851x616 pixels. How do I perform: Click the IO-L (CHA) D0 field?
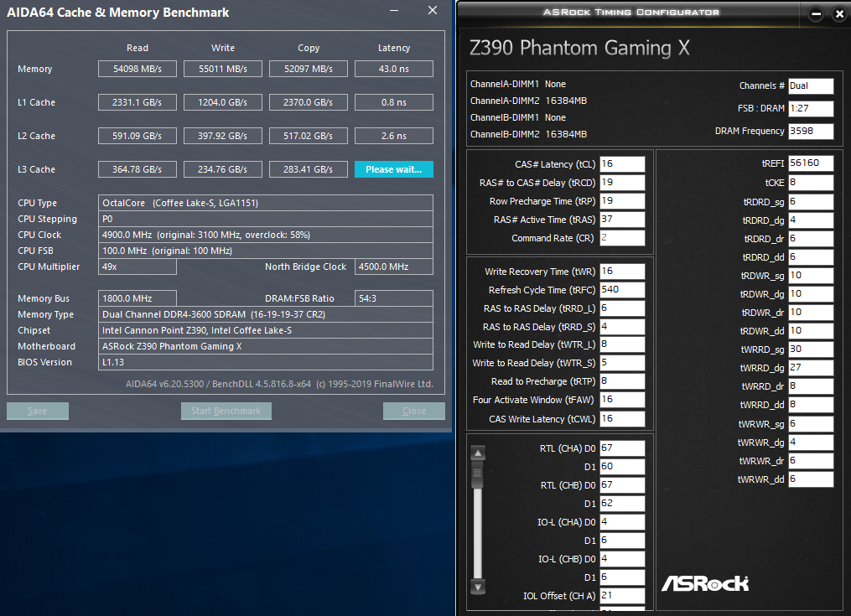pyautogui.click(x=622, y=522)
